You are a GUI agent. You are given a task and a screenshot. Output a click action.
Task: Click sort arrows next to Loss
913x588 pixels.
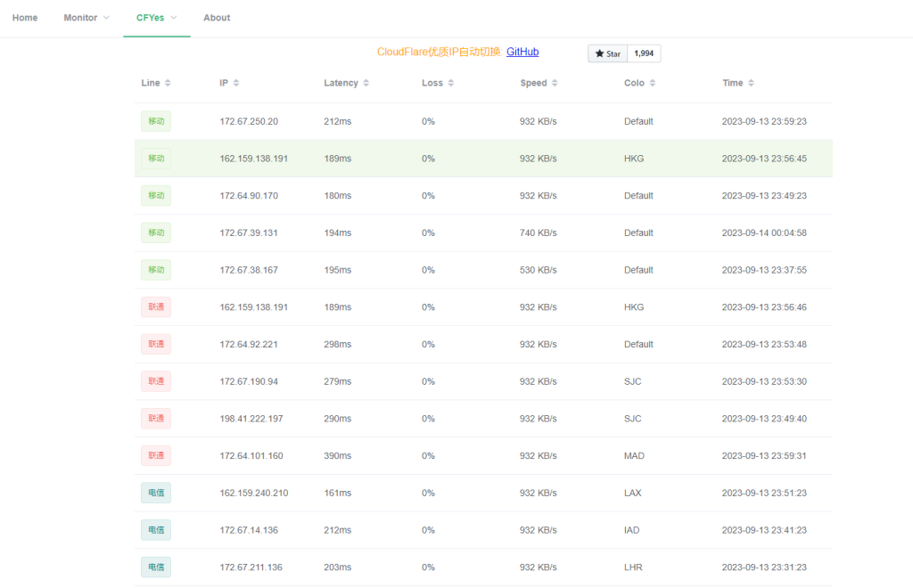pyautogui.click(x=450, y=83)
